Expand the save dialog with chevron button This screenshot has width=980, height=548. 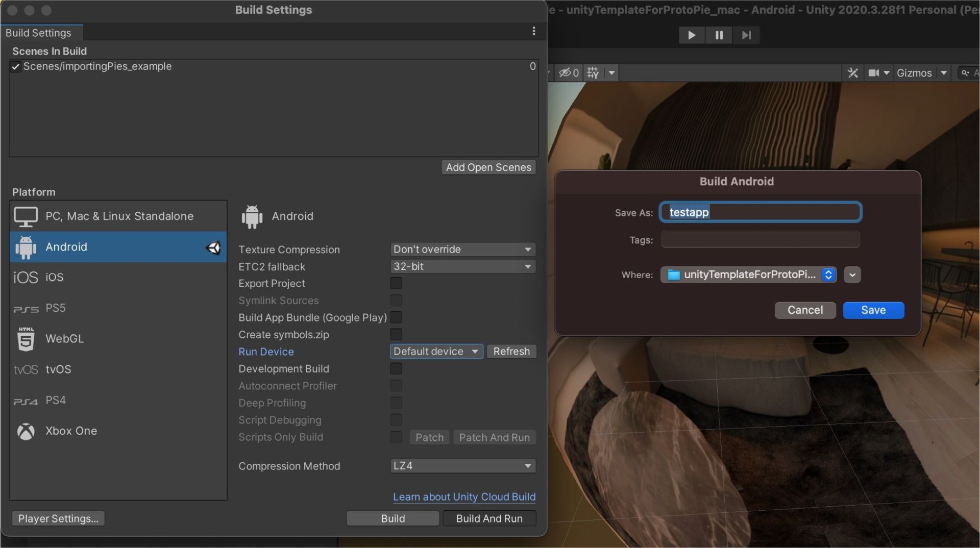tap(852, 275)
